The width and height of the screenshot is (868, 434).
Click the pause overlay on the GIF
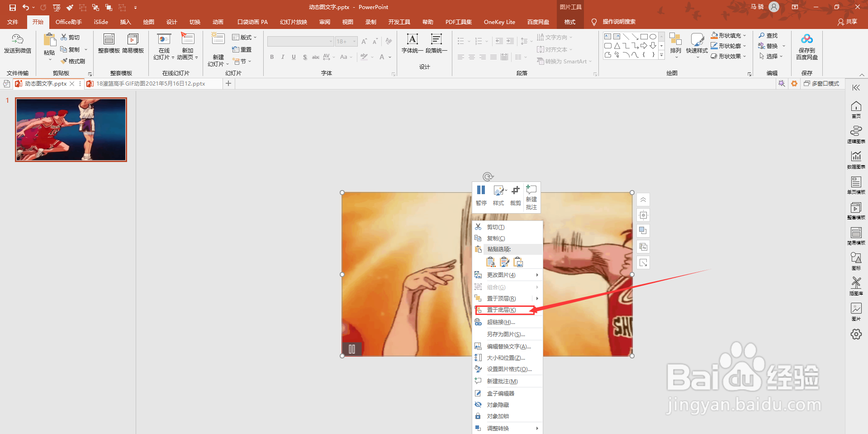(352, 349)
